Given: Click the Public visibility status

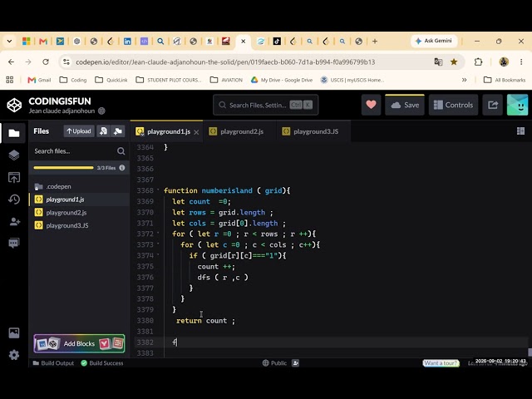Looking at the screenshot, I should coord(274,363).
